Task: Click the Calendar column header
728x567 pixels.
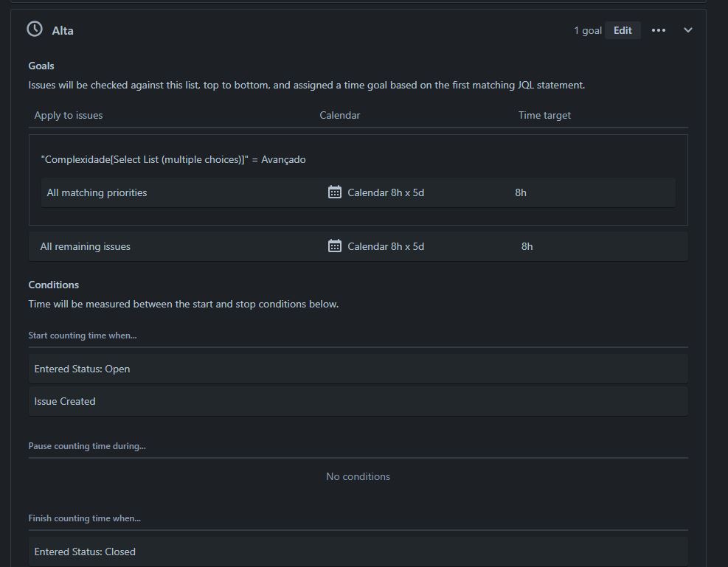Action: coord(339,116)
